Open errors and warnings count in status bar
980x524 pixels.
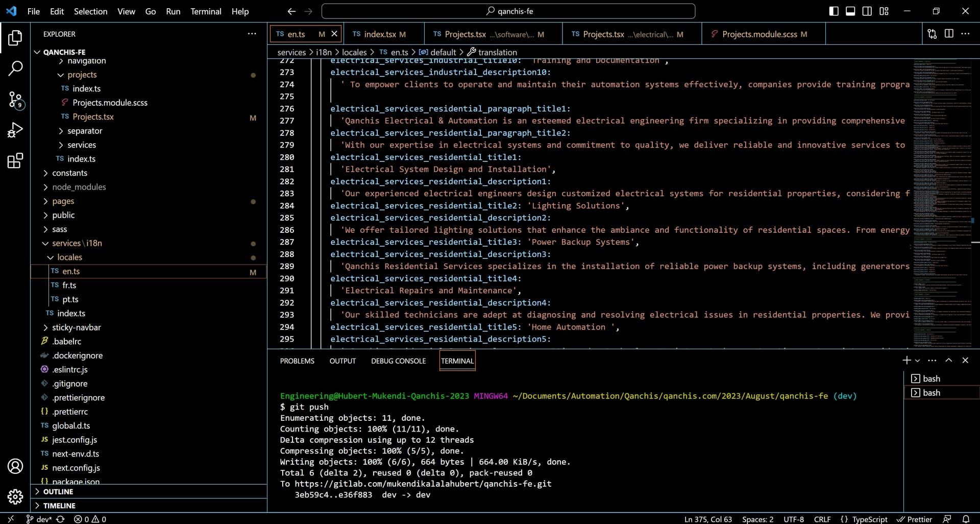pyautogui.click(x=90, y=519)
